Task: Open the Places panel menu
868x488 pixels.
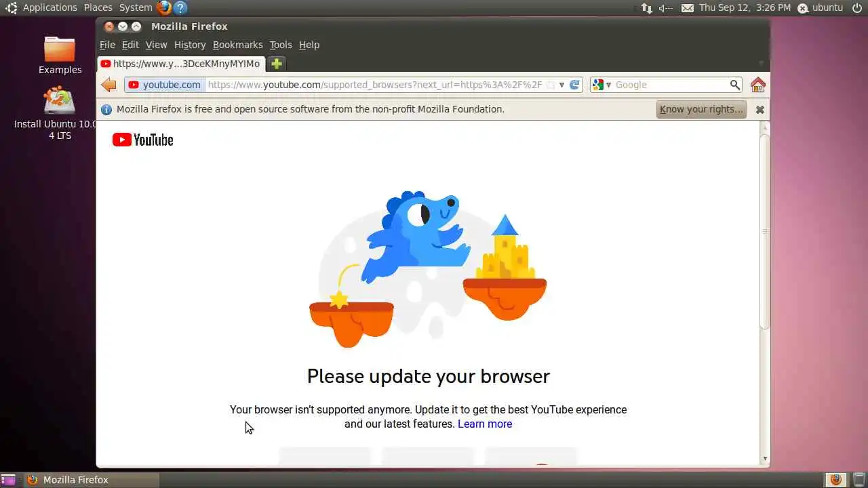Action: [x=98, y=7]
